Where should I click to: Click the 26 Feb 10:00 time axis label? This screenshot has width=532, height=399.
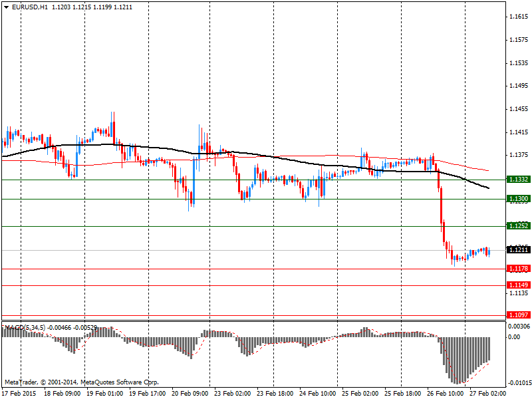coord(445,393)
